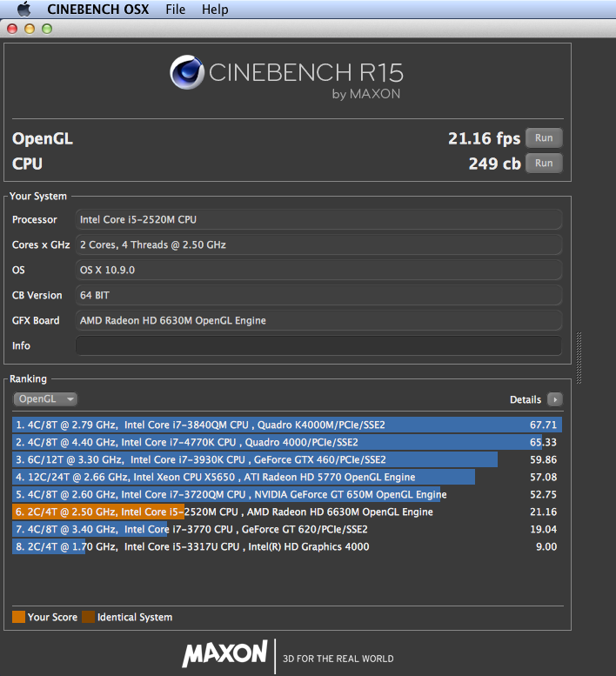Click the Processor field Intel Core i5-2520M
Viewport: 616px width, 676px height.
pos(318,219)
